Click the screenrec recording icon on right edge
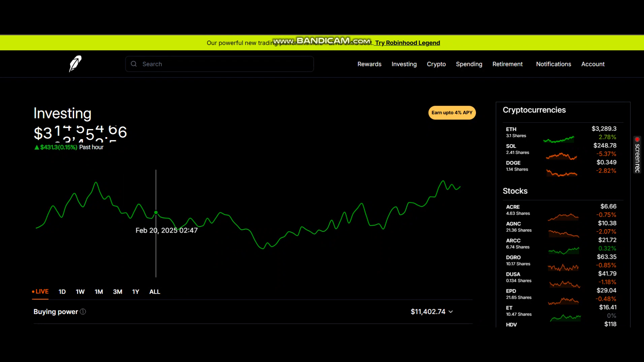This screenshot has height=362, width=644. tap(637, 139)
